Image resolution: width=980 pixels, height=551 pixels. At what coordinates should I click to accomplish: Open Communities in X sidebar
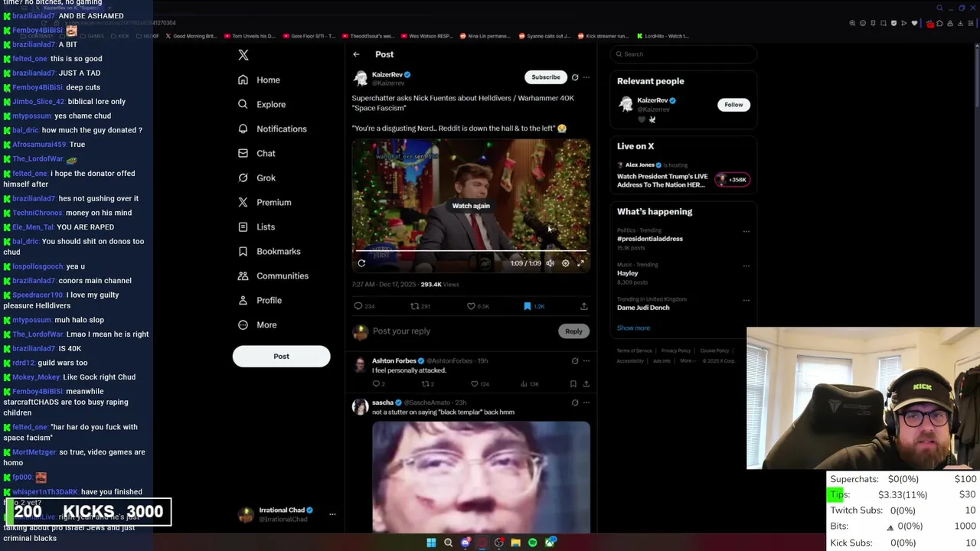pyautogui.click(x=273, y=275)
